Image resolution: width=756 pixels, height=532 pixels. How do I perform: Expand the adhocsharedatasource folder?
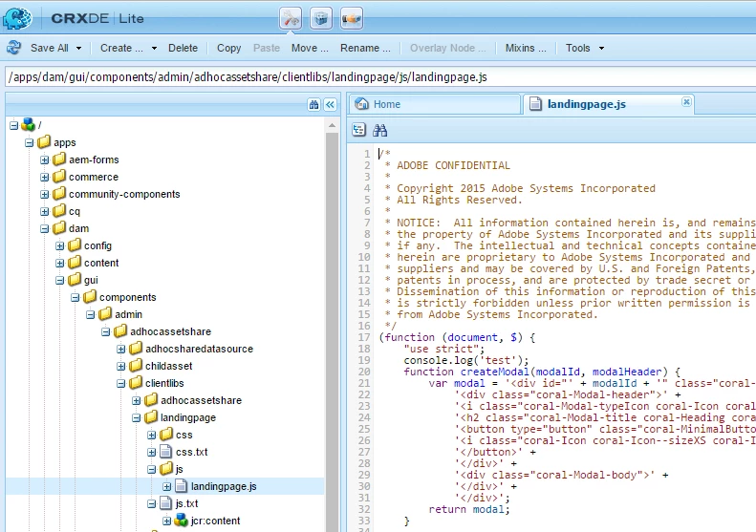pyautogui.click(x=121, y=349)
